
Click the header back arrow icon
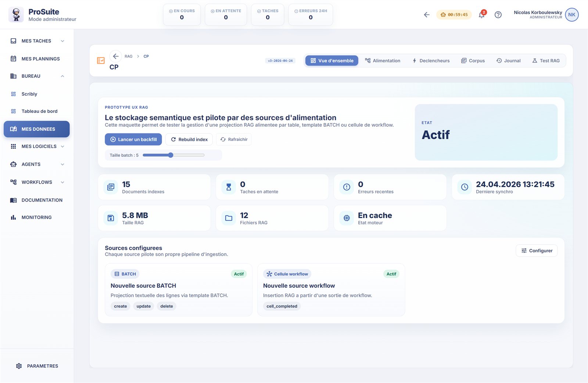pos(426,15)
